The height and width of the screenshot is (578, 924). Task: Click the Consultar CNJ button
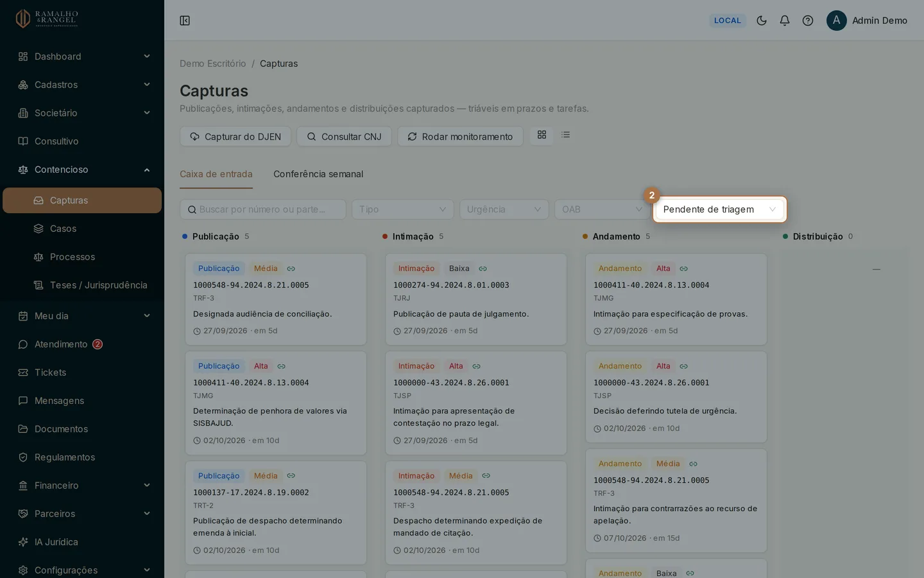pyautogui.click(x=344, y=136)
